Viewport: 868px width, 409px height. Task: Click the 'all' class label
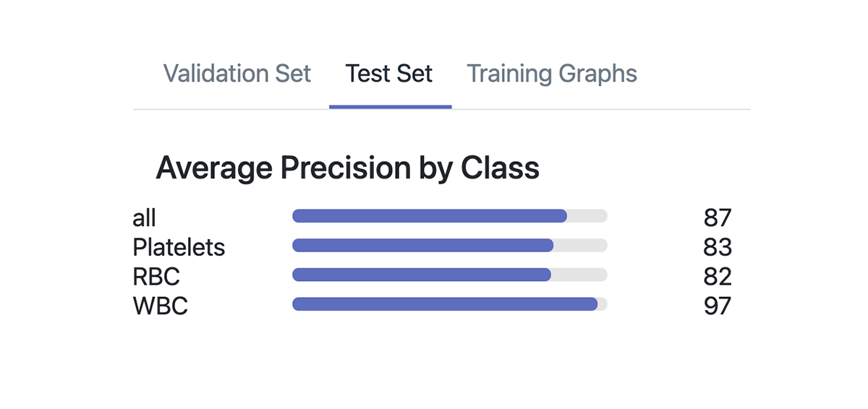(145, 217)
